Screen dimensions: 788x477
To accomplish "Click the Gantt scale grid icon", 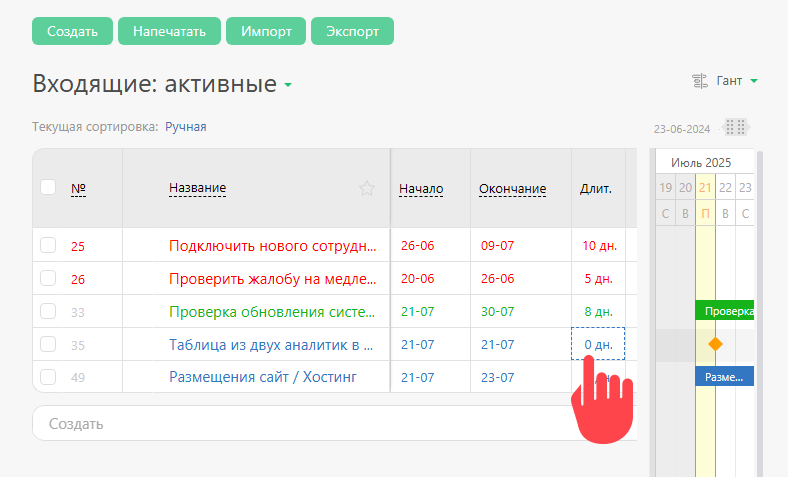I will [x=735, y=127].
